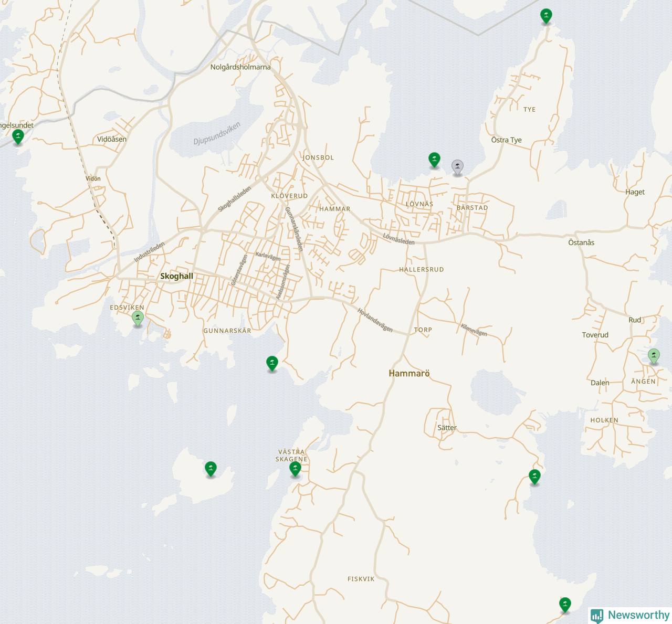Screen dimensions: 672x624
Task: Click the Hovlandavägen road label
Action: point(375,320)
